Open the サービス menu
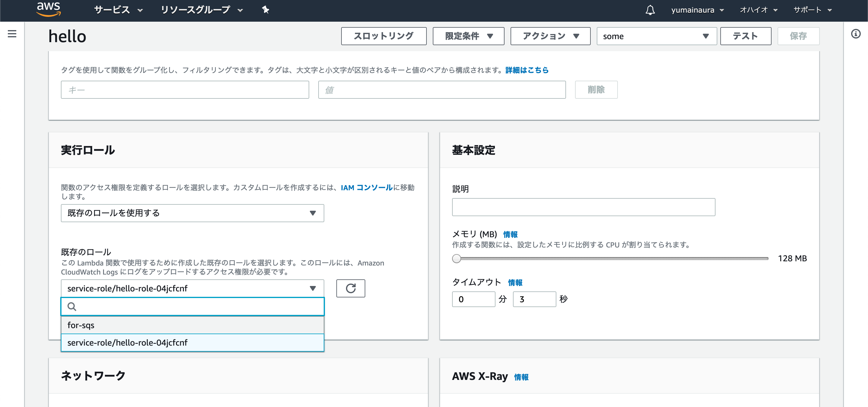Screen dimensions: 868x407 pos(118,10)
